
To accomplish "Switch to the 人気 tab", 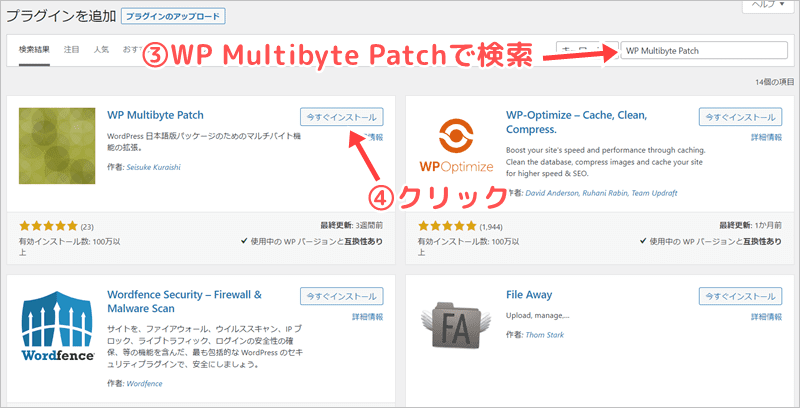I will (x=101, y=49).
